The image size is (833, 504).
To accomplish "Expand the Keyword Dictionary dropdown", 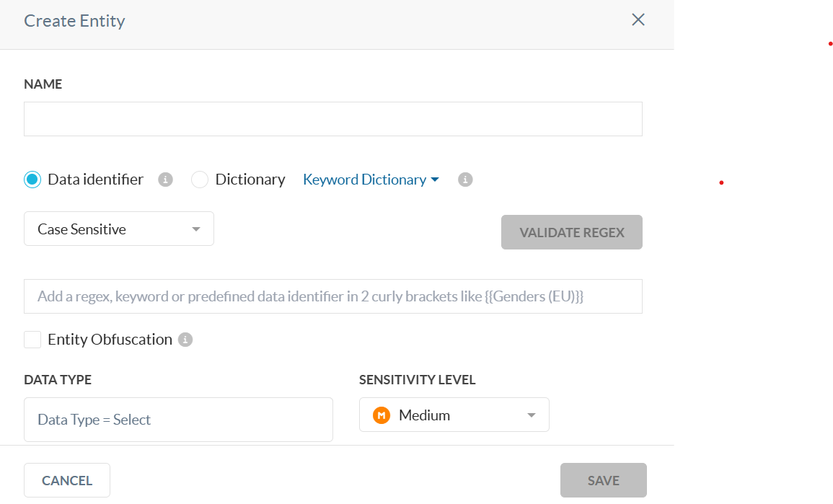I will (x=371, y=180).
